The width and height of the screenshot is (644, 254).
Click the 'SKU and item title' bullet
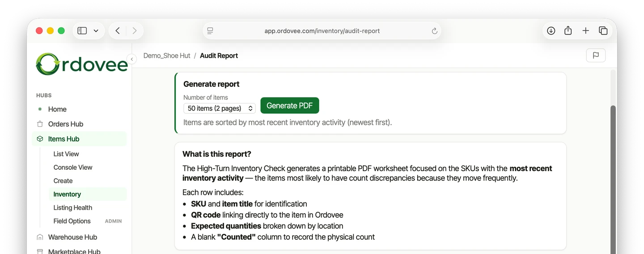[x=249, y=204]
